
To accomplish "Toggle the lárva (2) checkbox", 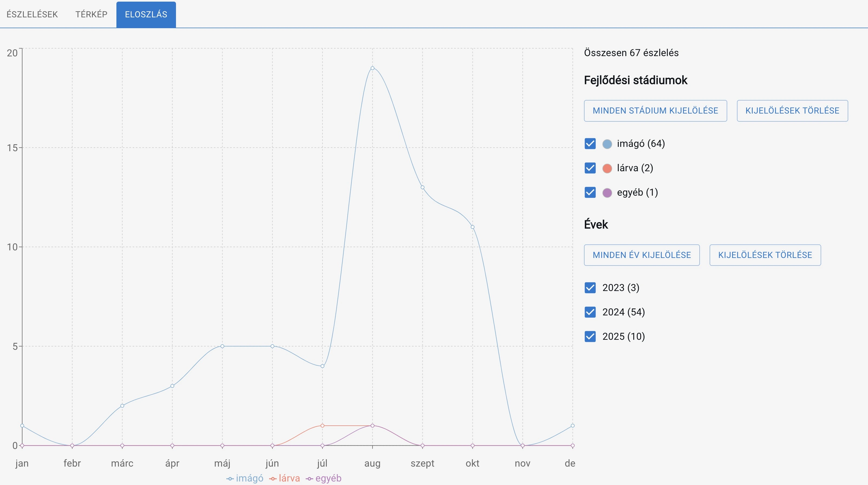I will tap(590, 168).
